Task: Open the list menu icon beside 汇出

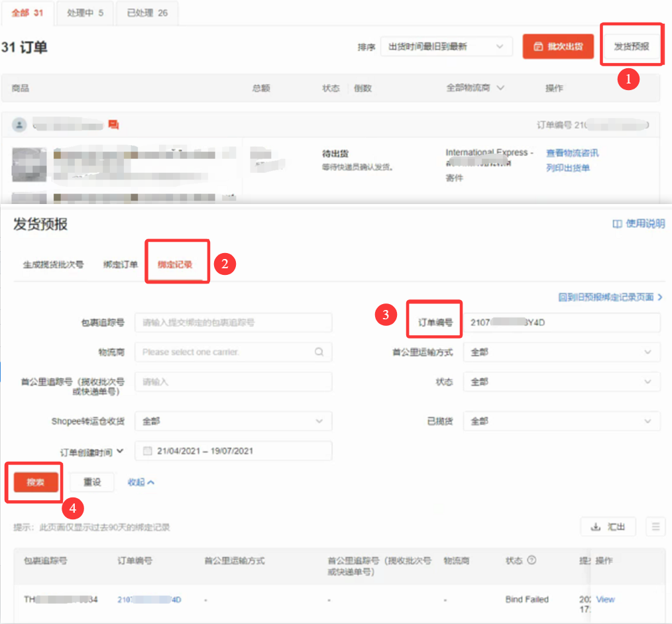Action: pyautogui.click(x=655, y=527)
